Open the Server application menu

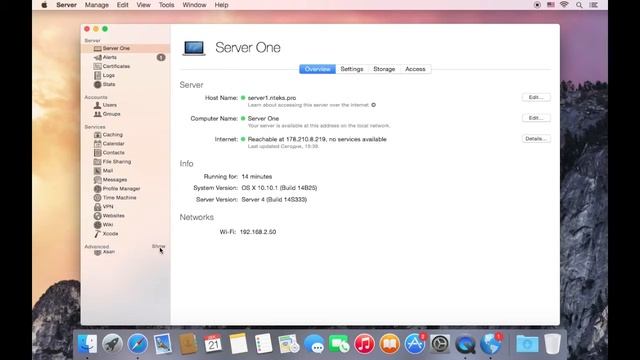pyautogui.click(x=67, y=5)
